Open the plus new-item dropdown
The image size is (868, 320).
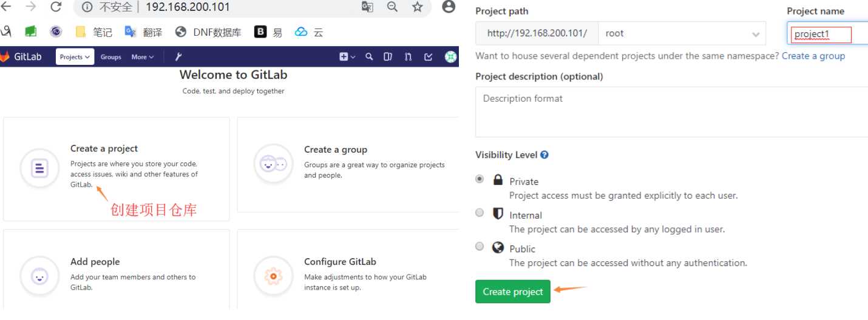click(347, 57)
